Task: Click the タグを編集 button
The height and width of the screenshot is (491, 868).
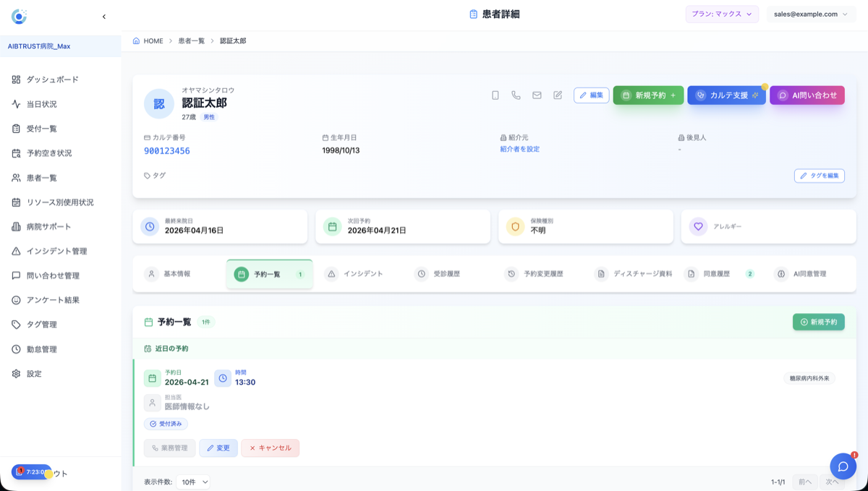Action: pyautogui.click(x=819, y=176)
